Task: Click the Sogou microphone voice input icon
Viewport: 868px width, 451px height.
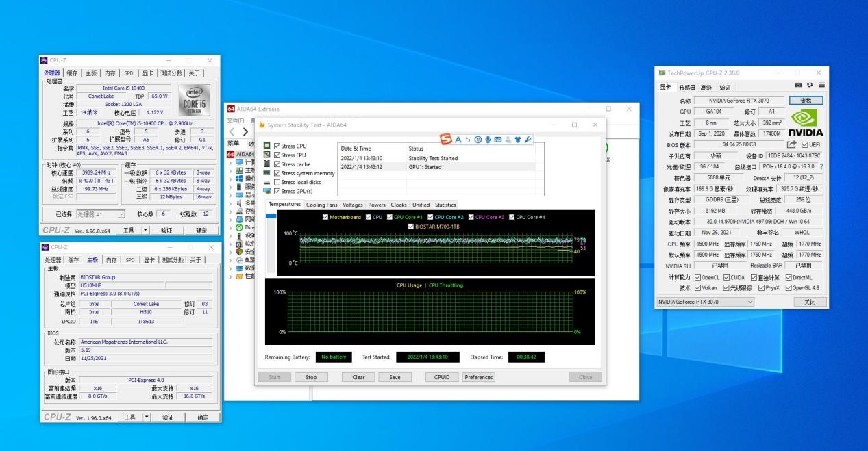Action: click(x=488, y=140)
